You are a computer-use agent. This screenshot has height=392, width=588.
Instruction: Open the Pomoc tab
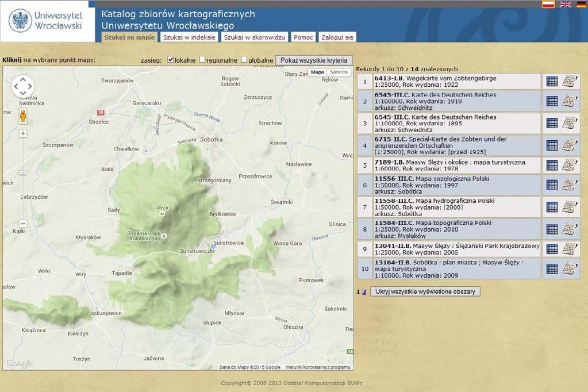pos(303,37)
